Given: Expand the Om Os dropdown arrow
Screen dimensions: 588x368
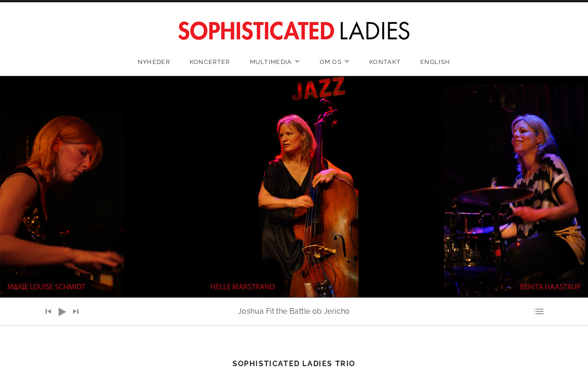Looking at the screenshot, I should click(347, 62).
